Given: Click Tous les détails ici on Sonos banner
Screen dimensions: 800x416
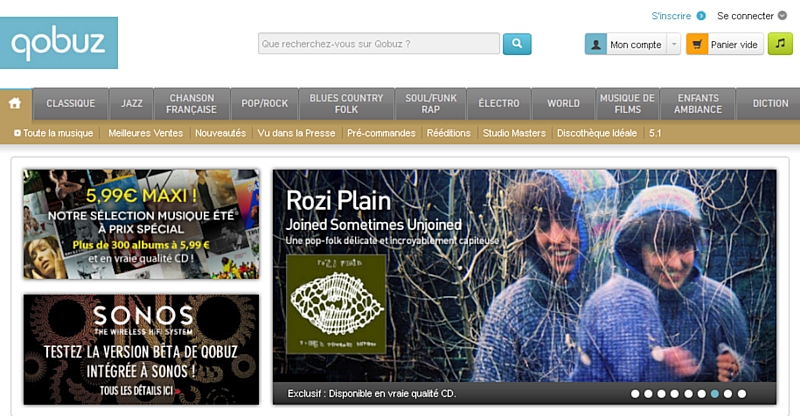Looking at the screenshot, I should click(139, 391).
